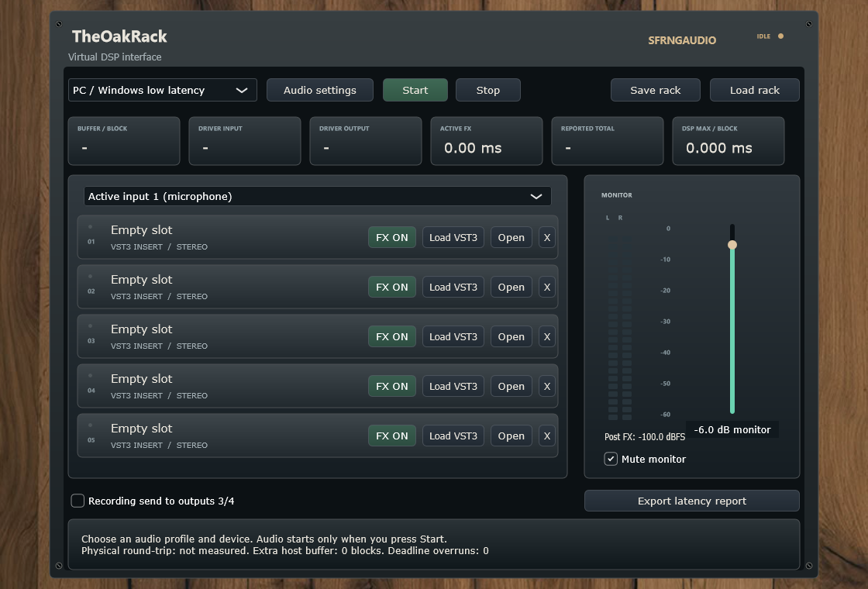Load VST3 into slot 02
Viewport: 868px width, 589px height.
(453, 288)
